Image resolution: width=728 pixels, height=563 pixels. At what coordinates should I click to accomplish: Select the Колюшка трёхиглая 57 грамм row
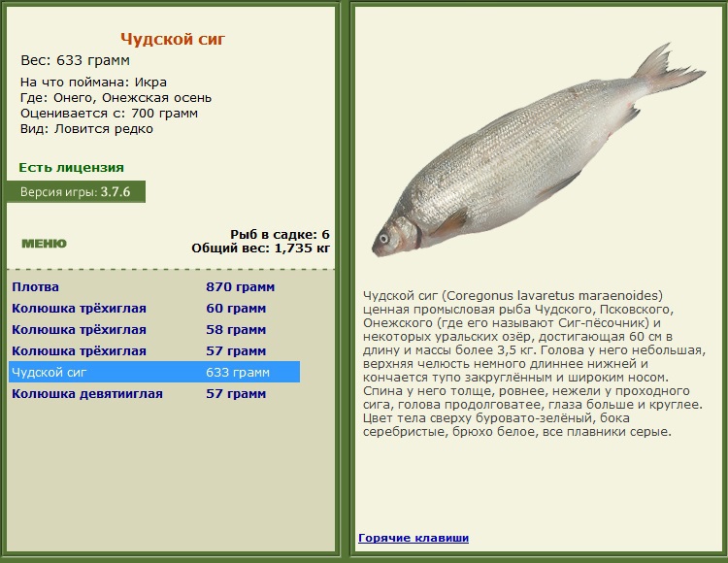[154, 350]
